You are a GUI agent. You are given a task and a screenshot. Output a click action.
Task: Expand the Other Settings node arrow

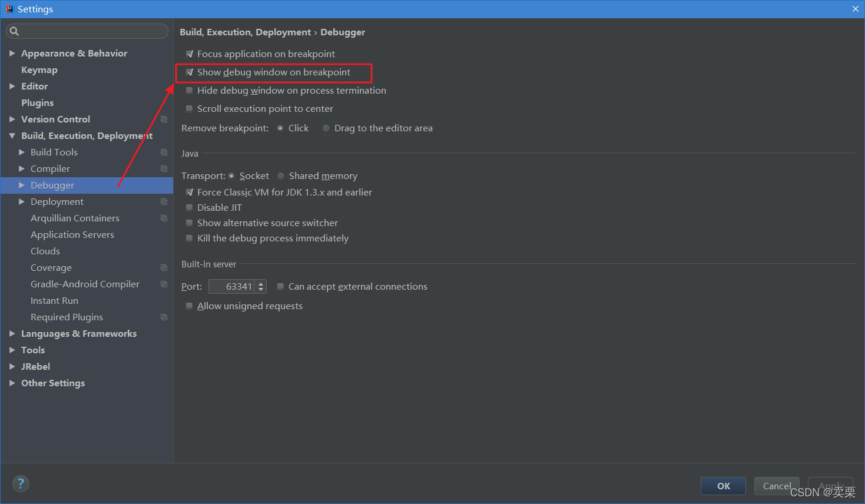click(12, 383)
